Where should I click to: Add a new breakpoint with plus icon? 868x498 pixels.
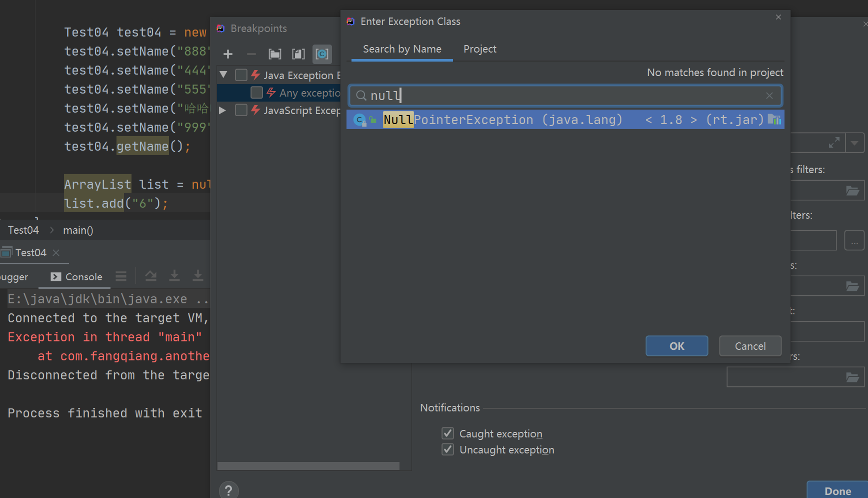tap(228, 54)
